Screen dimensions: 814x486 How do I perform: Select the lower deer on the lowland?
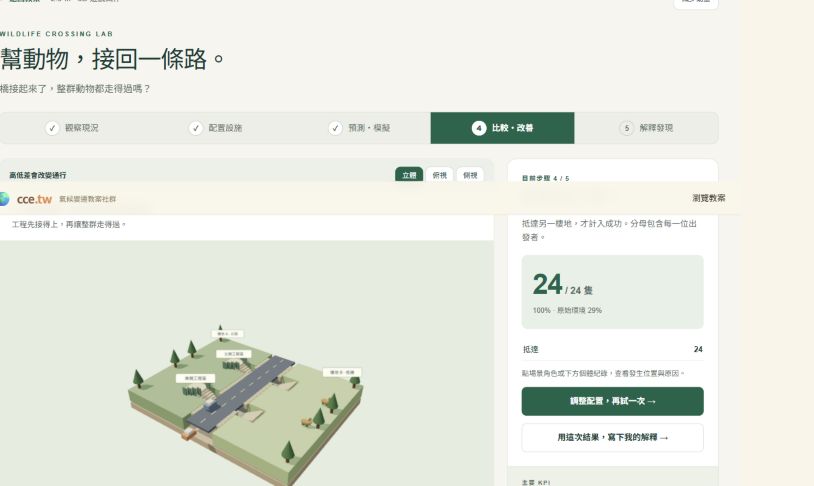(x=307, y=422)
